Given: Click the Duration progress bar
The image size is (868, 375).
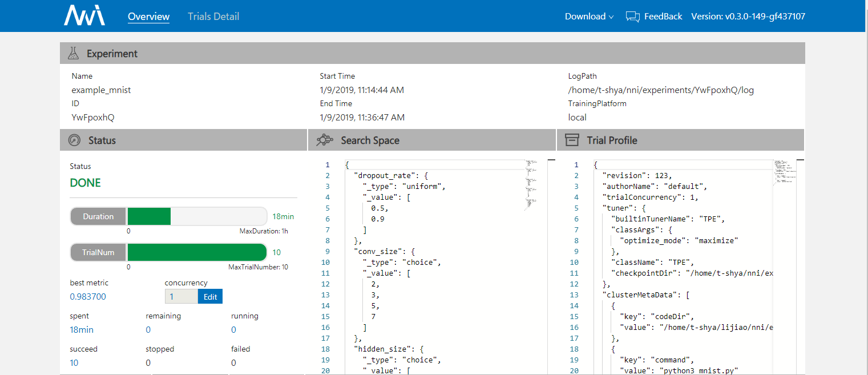Looking at the screenshot, I should click(x=196, y=216).
